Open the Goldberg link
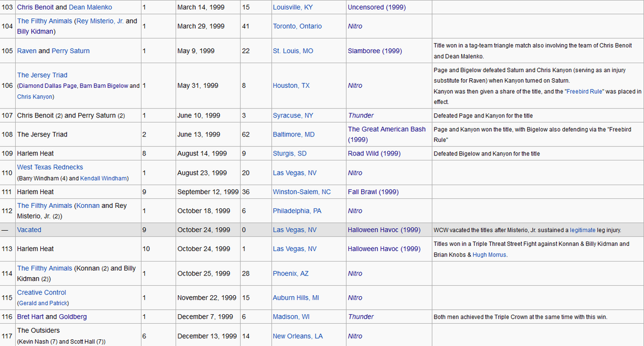This screenshot has width=644, height=346. point(73,317)
